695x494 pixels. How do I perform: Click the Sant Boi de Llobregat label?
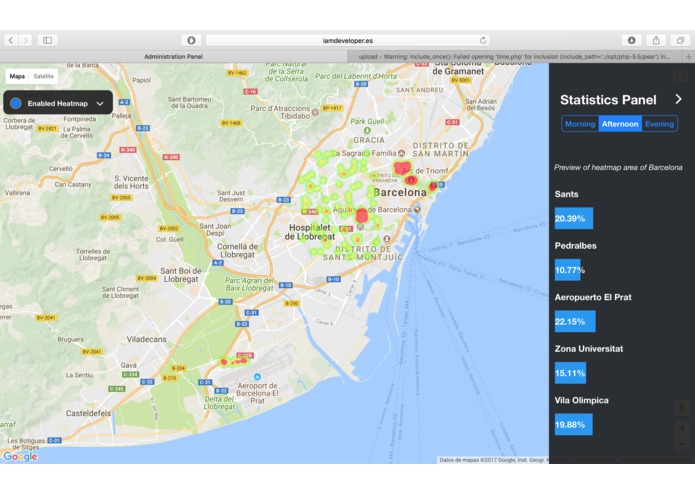point(181,275)
